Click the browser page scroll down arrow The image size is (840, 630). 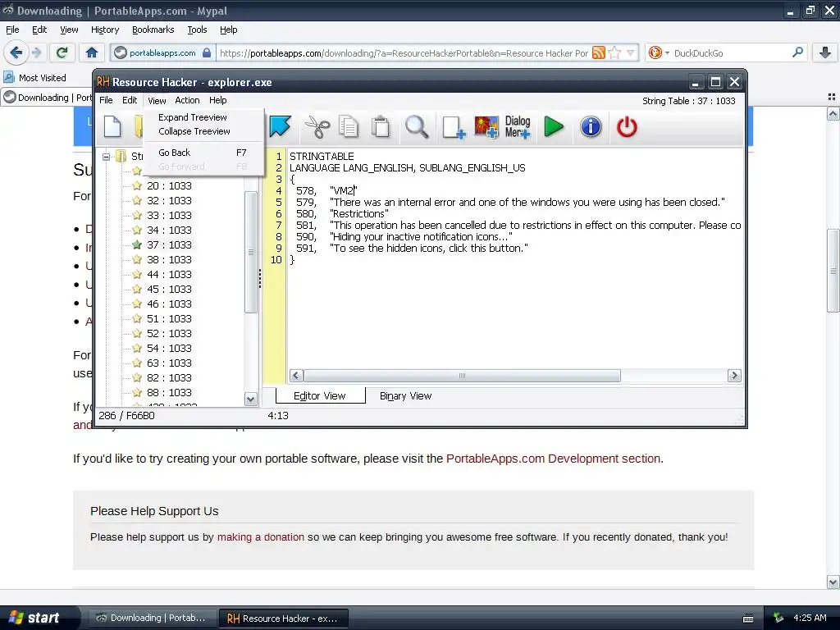click(x=833, y=582)
